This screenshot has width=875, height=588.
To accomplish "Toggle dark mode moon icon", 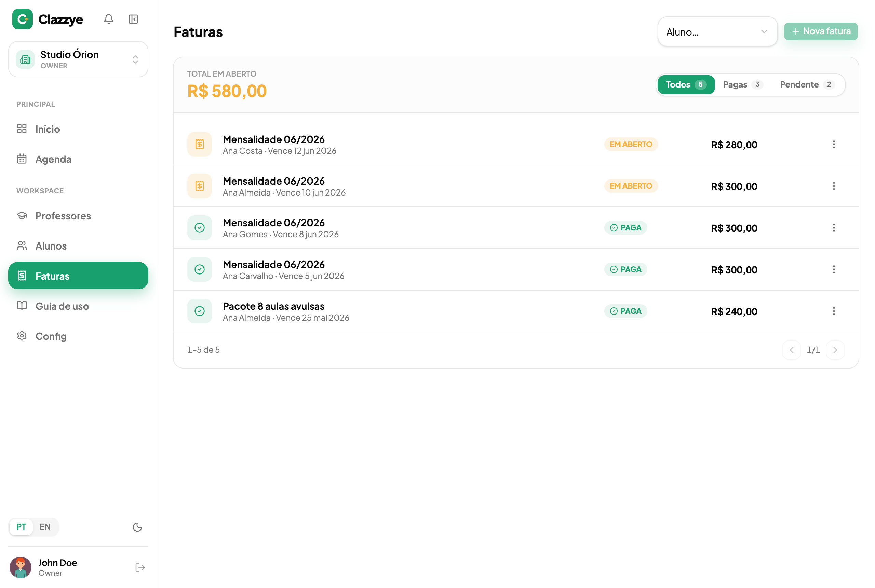I will 137,527.
